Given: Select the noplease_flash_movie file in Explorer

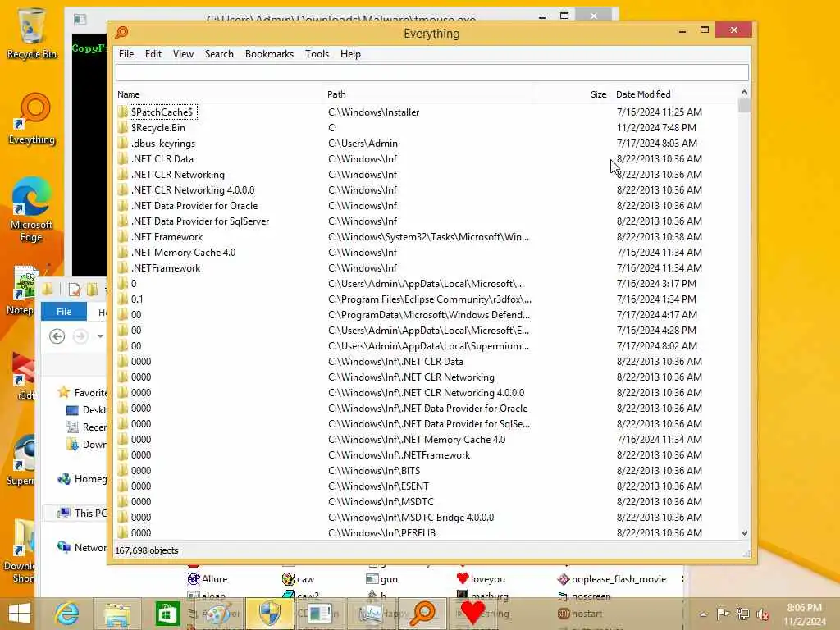Looking at the screenshot, I should (x=612, y=579).
